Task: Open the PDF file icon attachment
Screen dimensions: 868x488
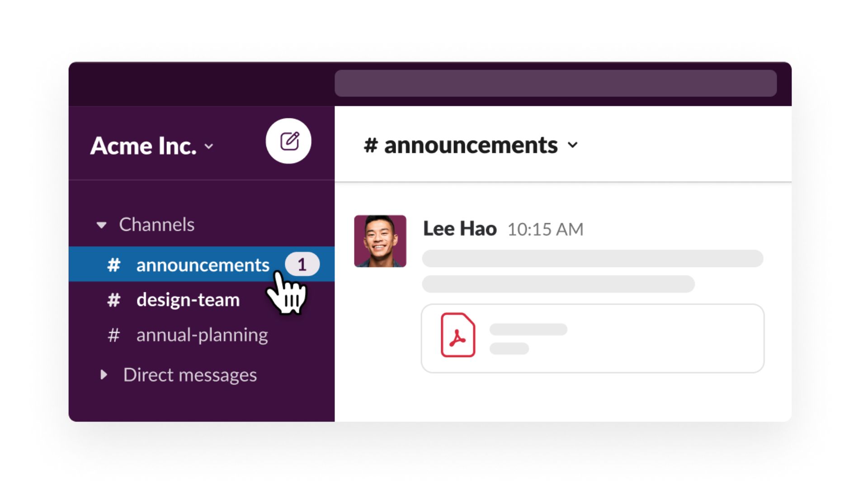Action: pos(458,335)
